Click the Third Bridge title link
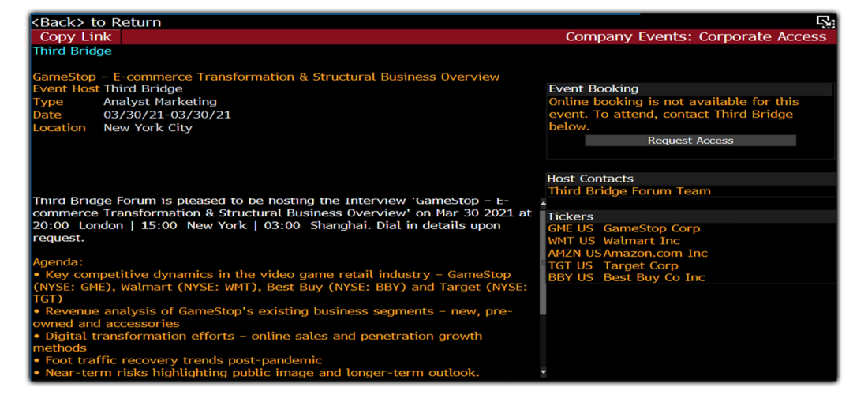This screenshot has width=868, height=395. (72, 51)
